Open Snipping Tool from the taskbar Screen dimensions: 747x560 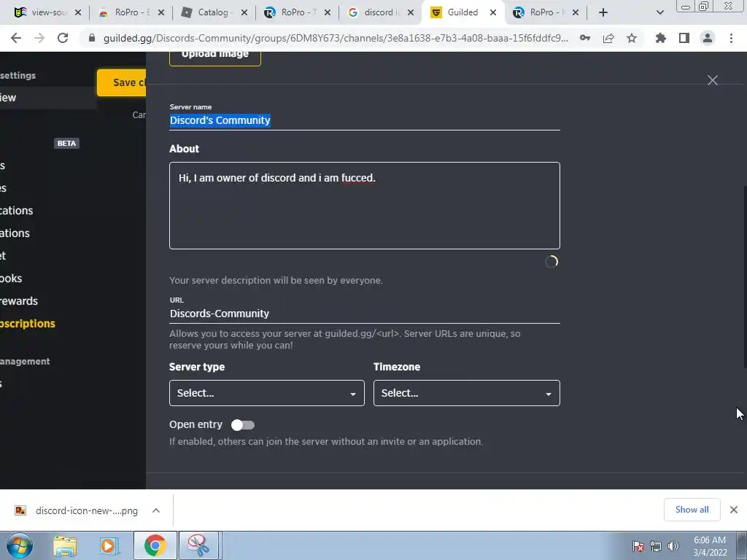click(198, 545)
